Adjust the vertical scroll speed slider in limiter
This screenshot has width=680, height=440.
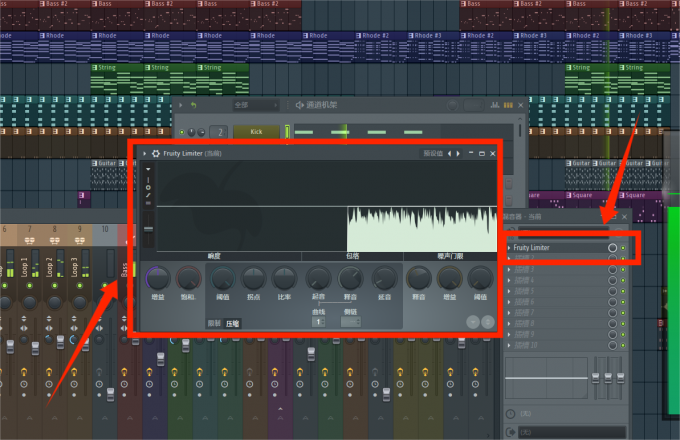(148, 229)
